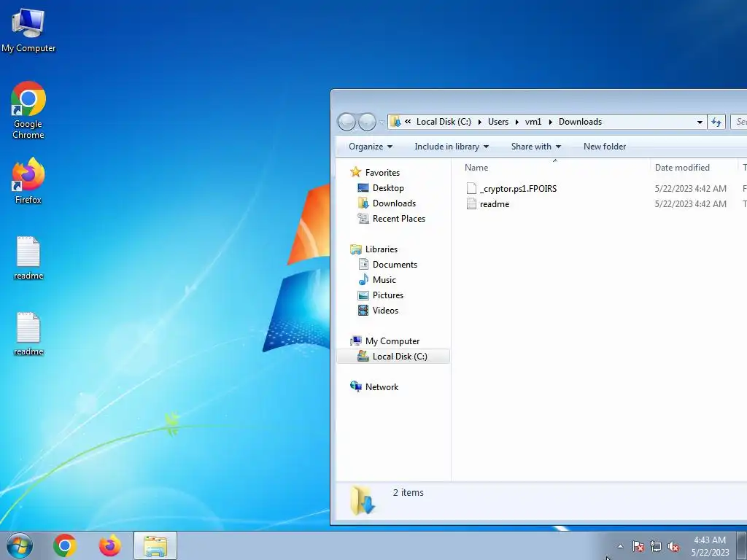Open the clock showing 4:43 AM
This screenshot has width=747, height=560.
click(710, 545)
